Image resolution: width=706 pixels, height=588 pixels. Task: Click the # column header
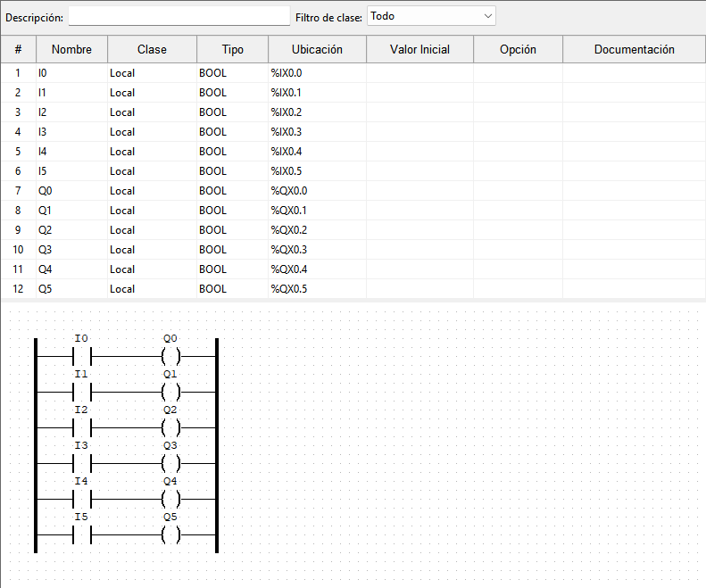coord(18,50)
